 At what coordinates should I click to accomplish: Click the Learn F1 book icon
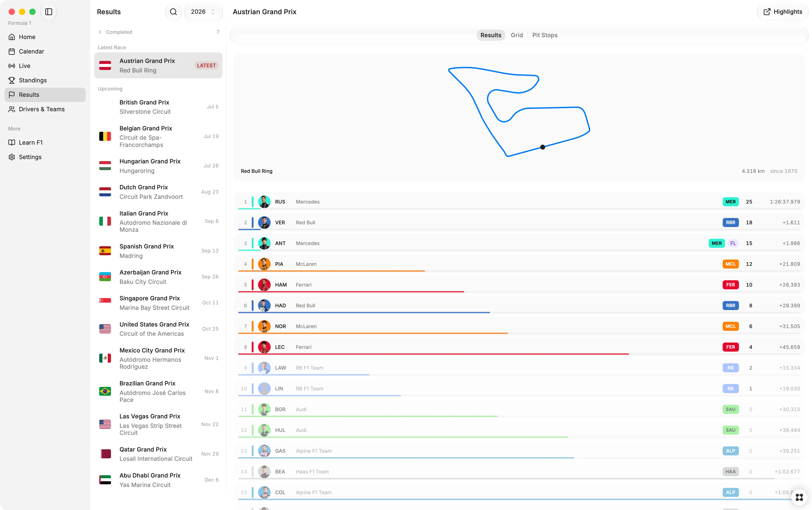tap(12, 142)
